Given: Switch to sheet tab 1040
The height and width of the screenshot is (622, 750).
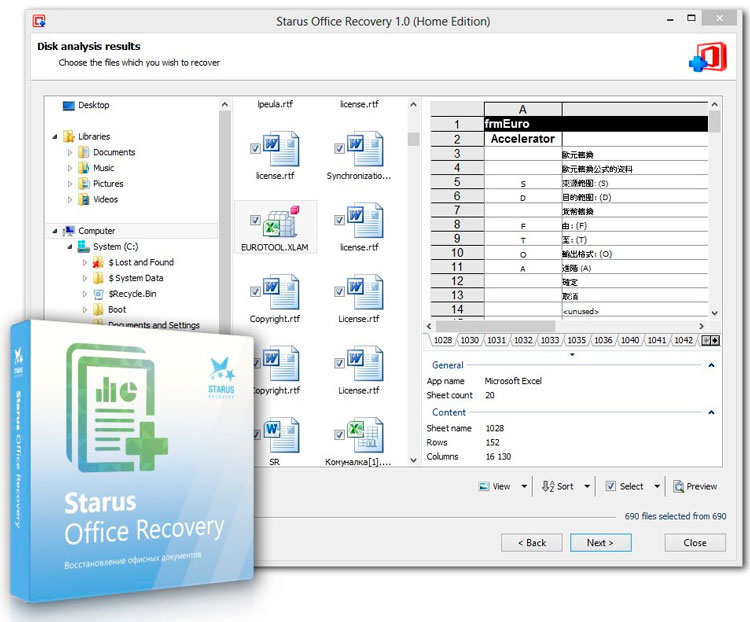Looking at the screenshot, I should point(630,340).
